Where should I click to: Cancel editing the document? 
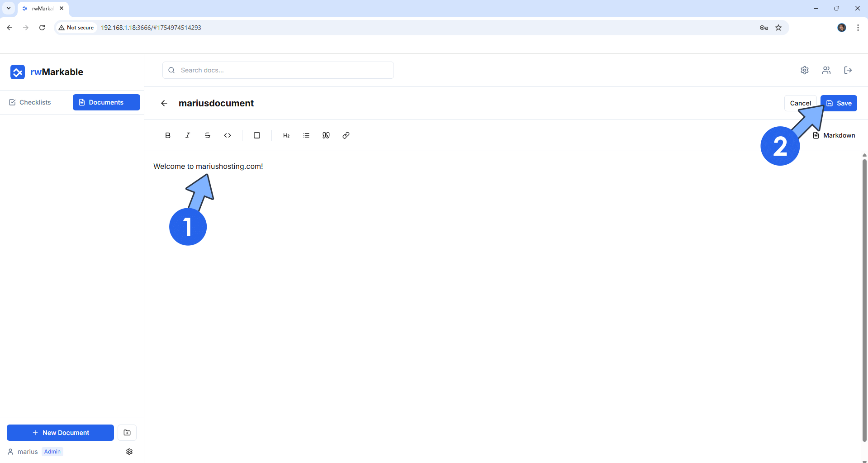click(800, 103)
